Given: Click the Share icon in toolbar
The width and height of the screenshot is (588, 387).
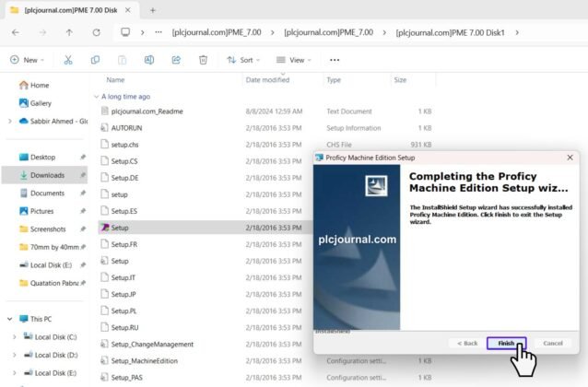Looking at the screenshot, I should [176, 60].
